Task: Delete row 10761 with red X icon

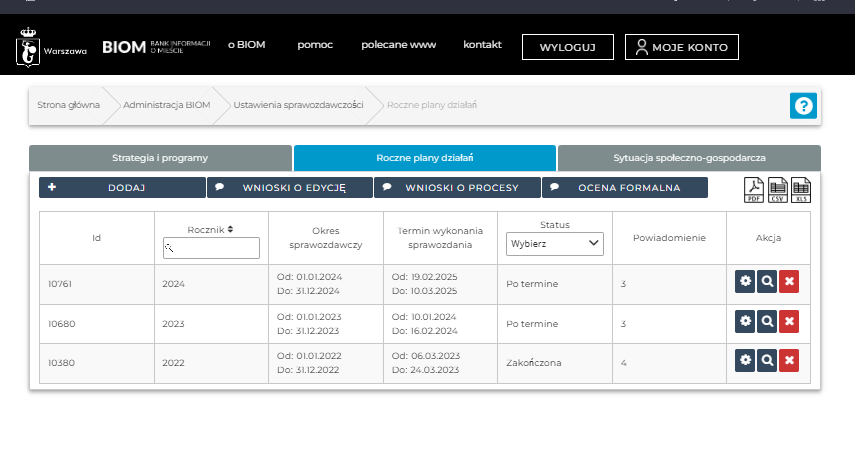Action: (x=788, y=282)
